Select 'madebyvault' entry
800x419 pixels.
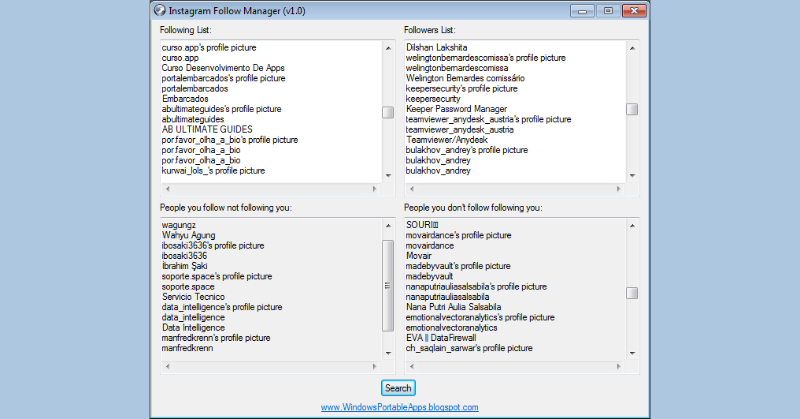click(429, 276)
